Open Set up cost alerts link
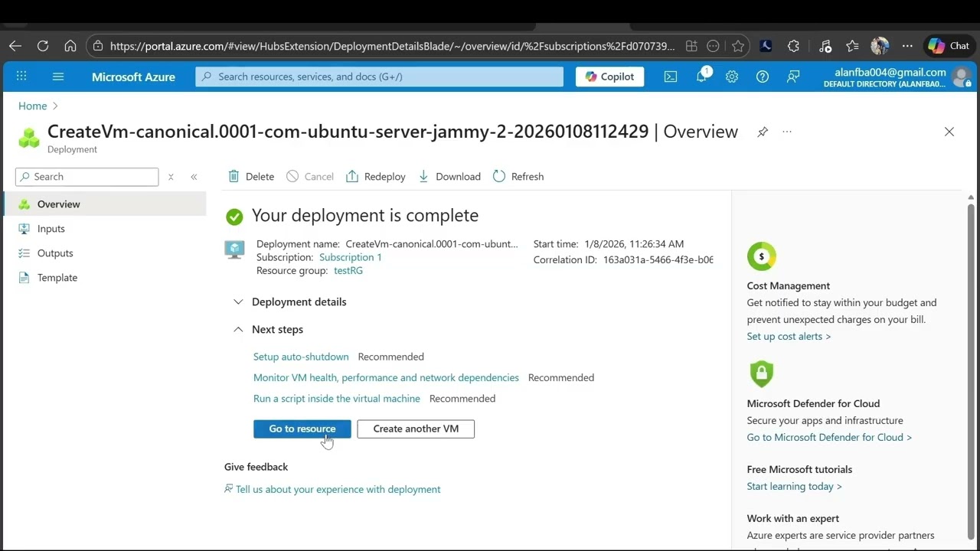 pyautogui.click(x=789, y=337)
